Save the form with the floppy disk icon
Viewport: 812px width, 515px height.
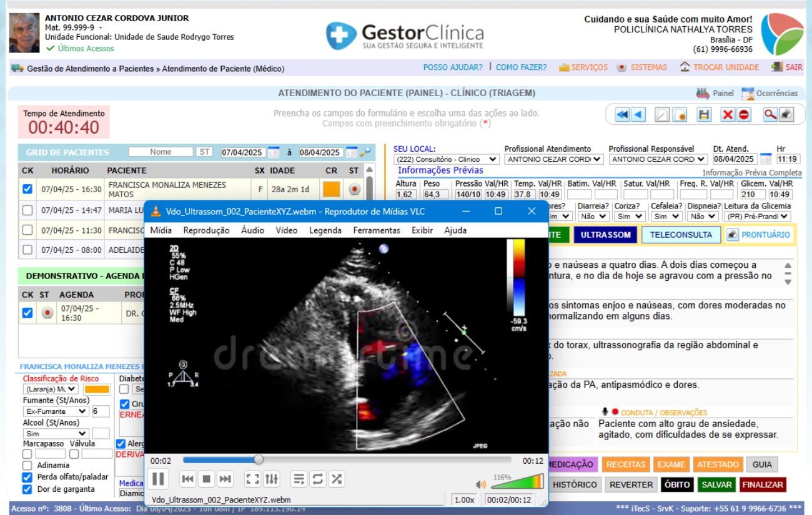(705, 115)
